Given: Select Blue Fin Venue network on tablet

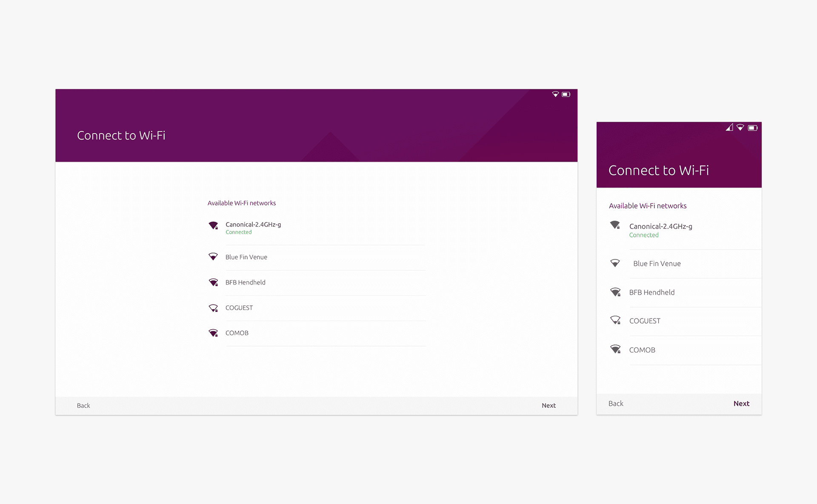Looking at the screenshot, I should [246, 257].
